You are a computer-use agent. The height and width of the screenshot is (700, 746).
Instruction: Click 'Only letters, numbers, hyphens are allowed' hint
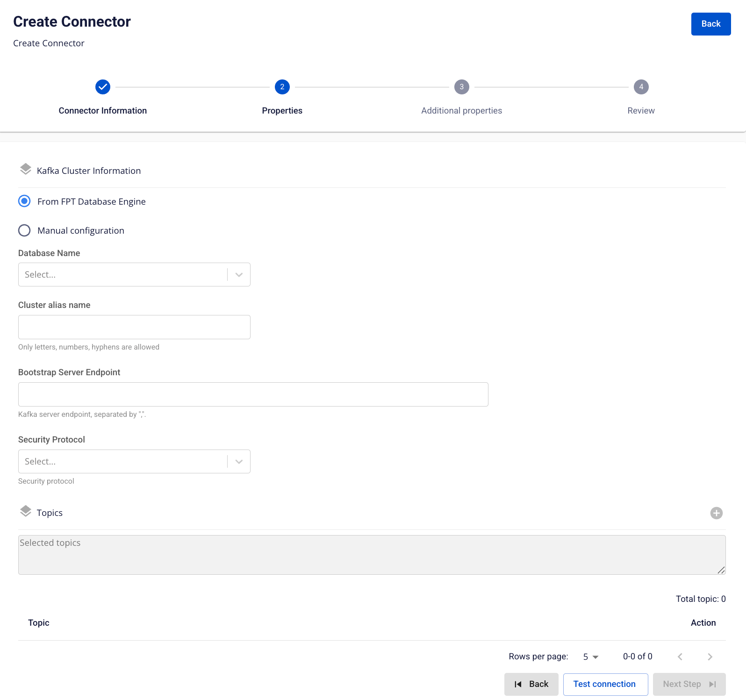(x=89, y=347)
